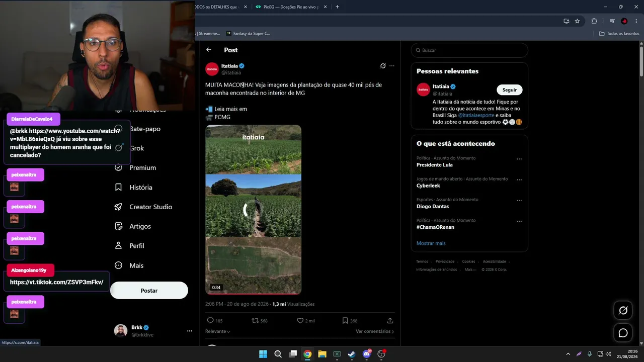This screenshot has height=362, width=644.
Task: Open Steam from the taskbar
Action: (352, 354)
